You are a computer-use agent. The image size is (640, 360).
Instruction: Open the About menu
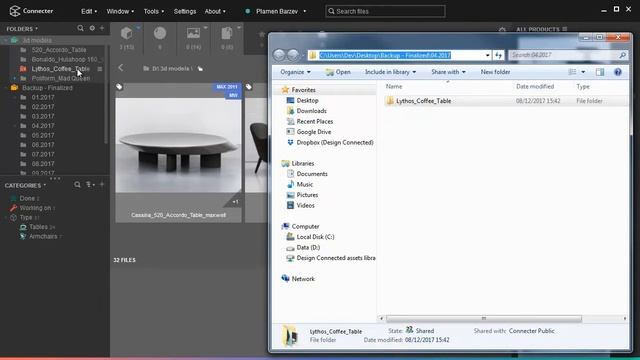tap(215, 11)
